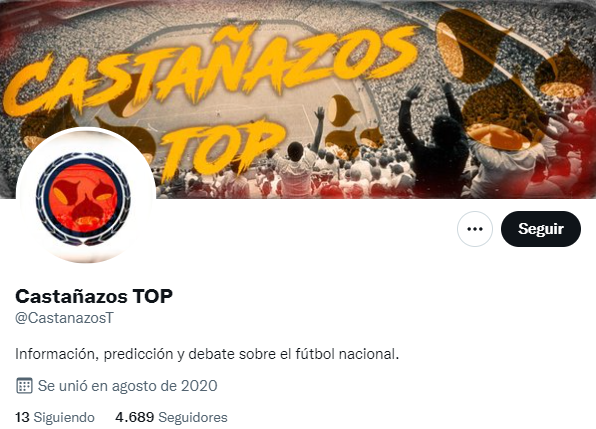Viewport: 596px width, 429px height.
Task: Click the following count number 13
Action: [x=22, y=417]
